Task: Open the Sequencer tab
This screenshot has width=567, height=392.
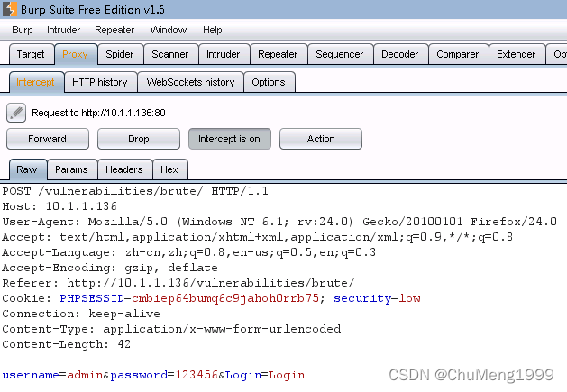Action: coord(340,54)
